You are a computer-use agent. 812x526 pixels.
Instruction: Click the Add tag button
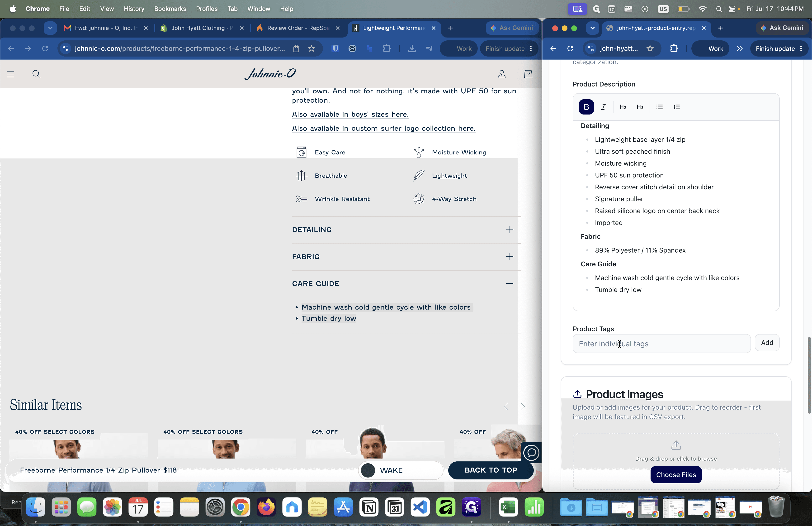[767, 342]
